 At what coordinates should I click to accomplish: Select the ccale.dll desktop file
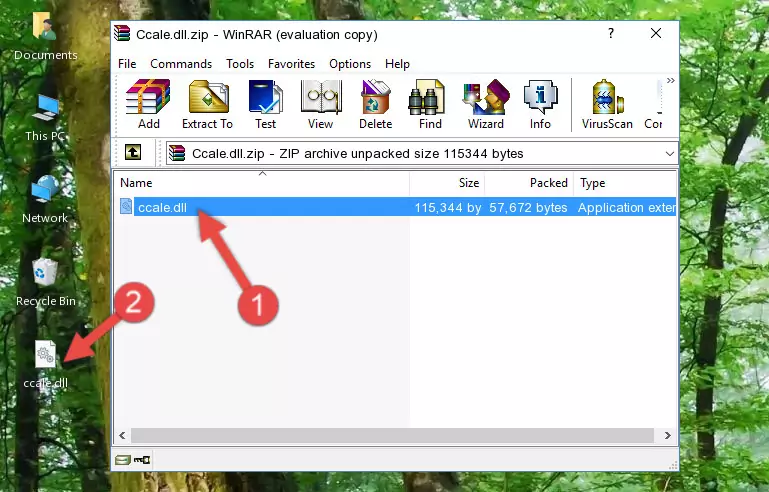(x=46, y=365)
